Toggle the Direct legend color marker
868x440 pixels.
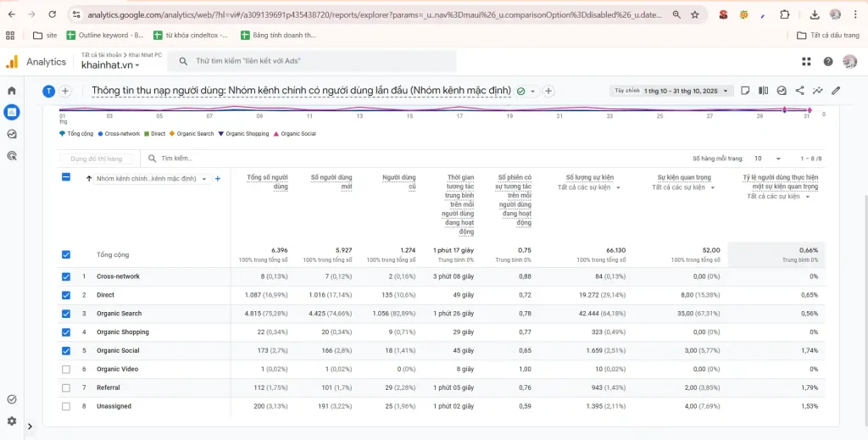[x=146, y=134]
